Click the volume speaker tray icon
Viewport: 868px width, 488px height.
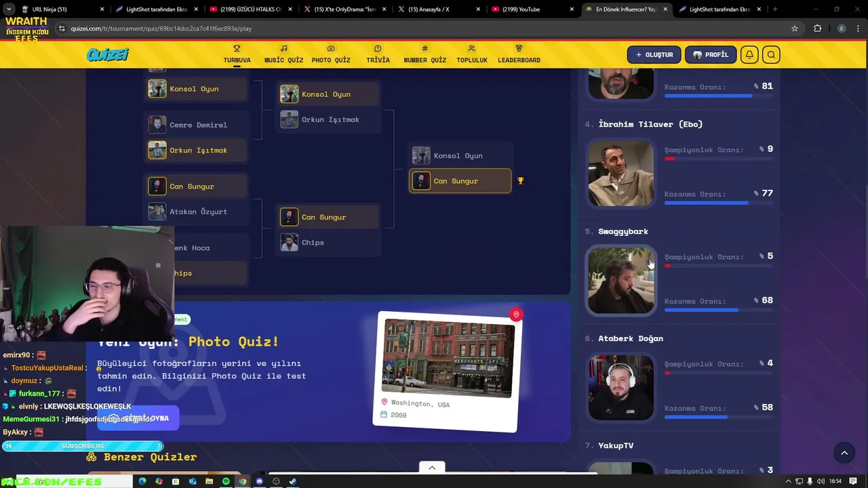[x=821, y=481]
